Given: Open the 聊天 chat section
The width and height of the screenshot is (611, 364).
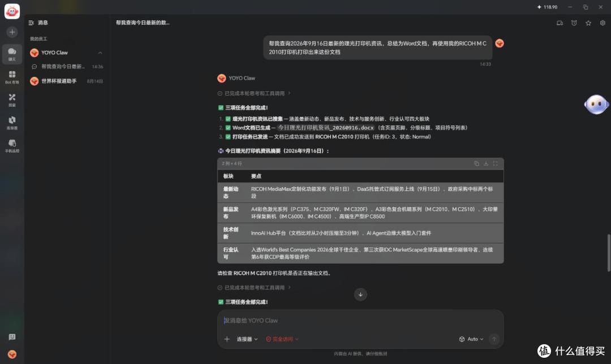Looking at the screenshot, I should (x=12, y=54).
